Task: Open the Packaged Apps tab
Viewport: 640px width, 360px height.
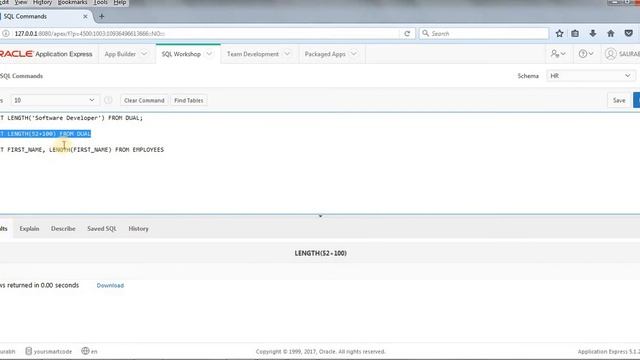Action: [325, 54]
